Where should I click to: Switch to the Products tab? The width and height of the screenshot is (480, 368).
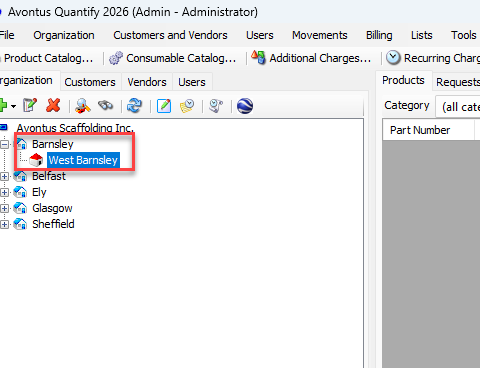click(403, 80)
